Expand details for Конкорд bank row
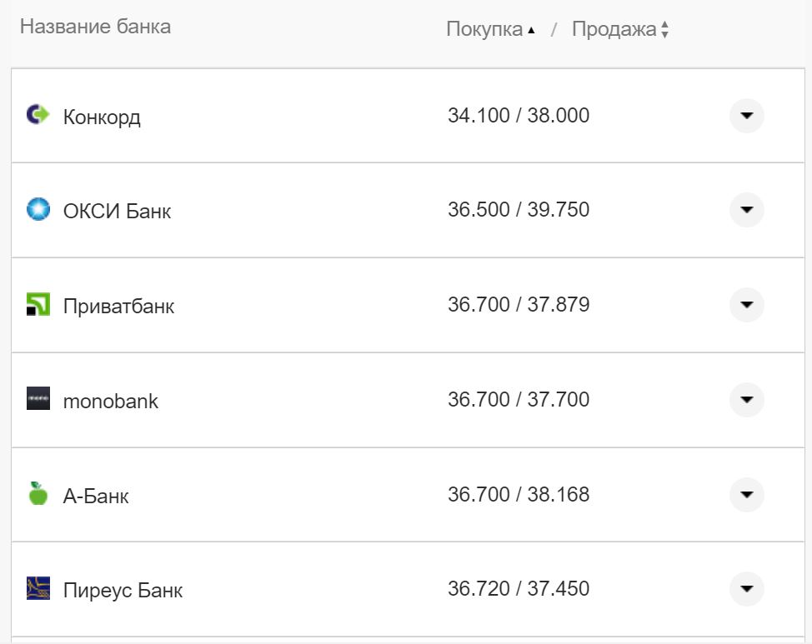 pyautogui.click(x=746, y=116)
